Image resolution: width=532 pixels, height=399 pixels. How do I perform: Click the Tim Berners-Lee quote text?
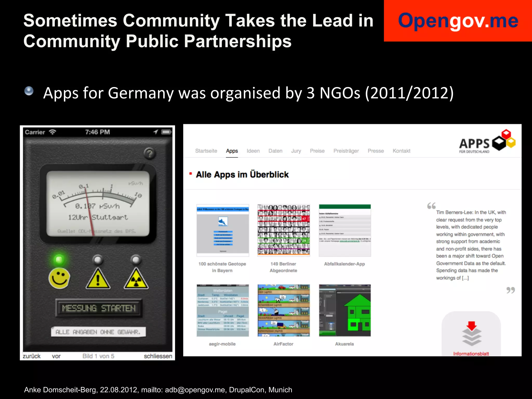coord(471,245)
